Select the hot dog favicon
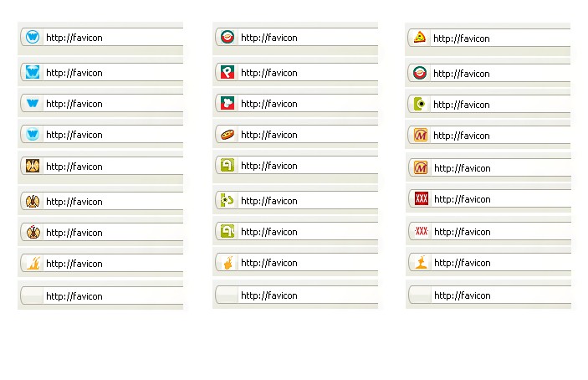Viewport: 588px width, 380px height. coord(227,135)
